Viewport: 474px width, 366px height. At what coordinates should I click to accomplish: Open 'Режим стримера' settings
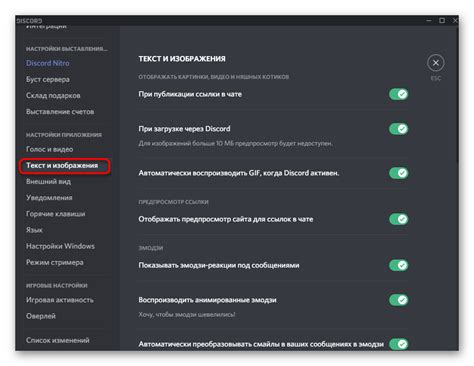pos(55,262)
